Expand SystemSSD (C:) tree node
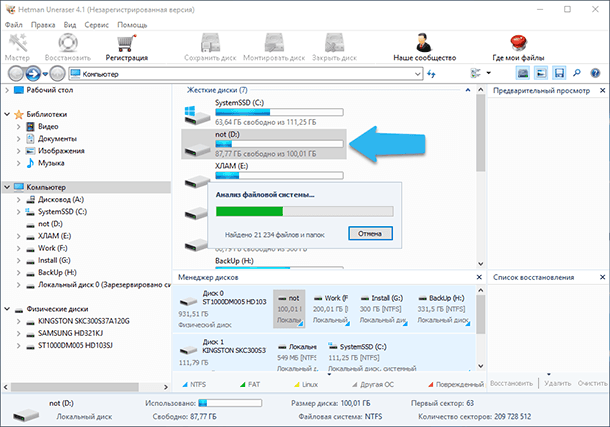610x427 pixels. [18, 212]
